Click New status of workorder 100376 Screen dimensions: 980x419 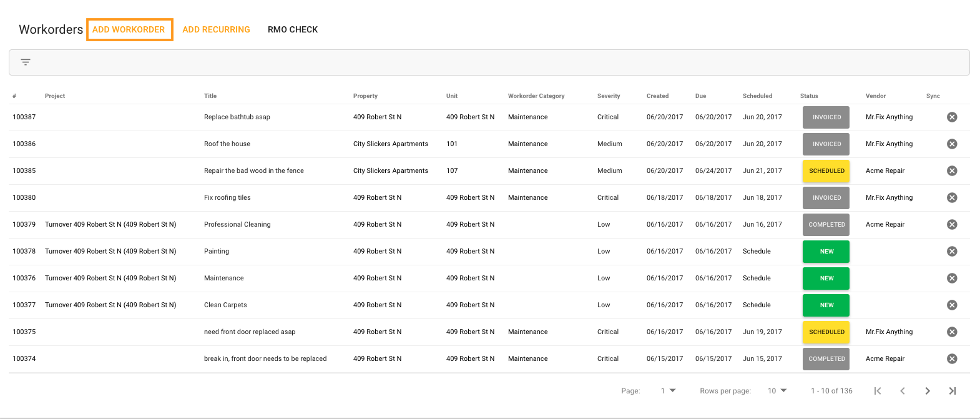tap(826, 278)
